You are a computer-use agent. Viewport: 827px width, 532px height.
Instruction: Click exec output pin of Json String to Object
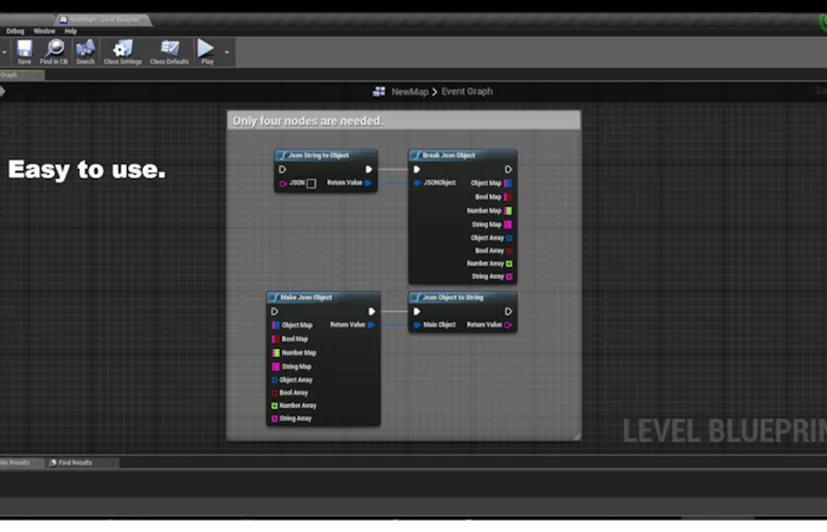click(x=369, y=169)
